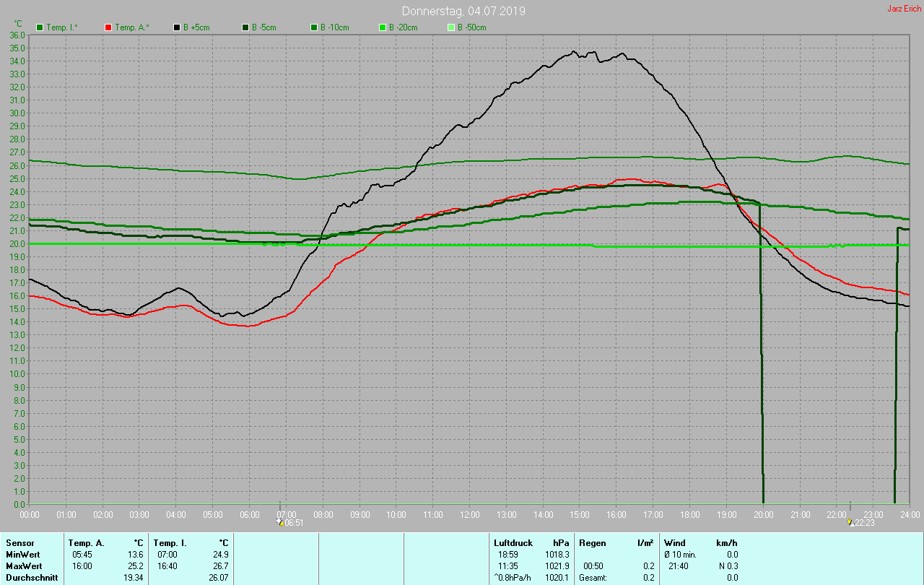
Task: Click the pressure trend '^0.8hPa/h'
Action: tap(514, 578)
